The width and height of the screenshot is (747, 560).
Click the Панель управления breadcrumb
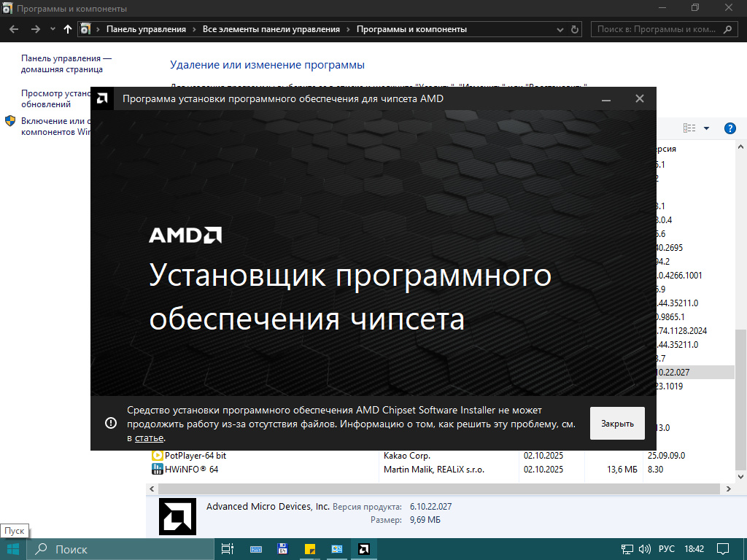coord(146,29)
